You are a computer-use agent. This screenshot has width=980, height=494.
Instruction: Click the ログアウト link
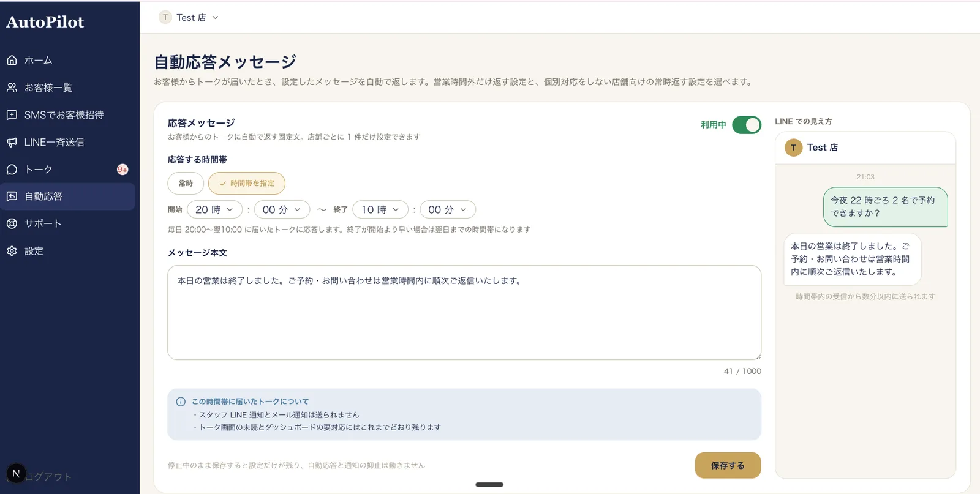coord(48,477)
